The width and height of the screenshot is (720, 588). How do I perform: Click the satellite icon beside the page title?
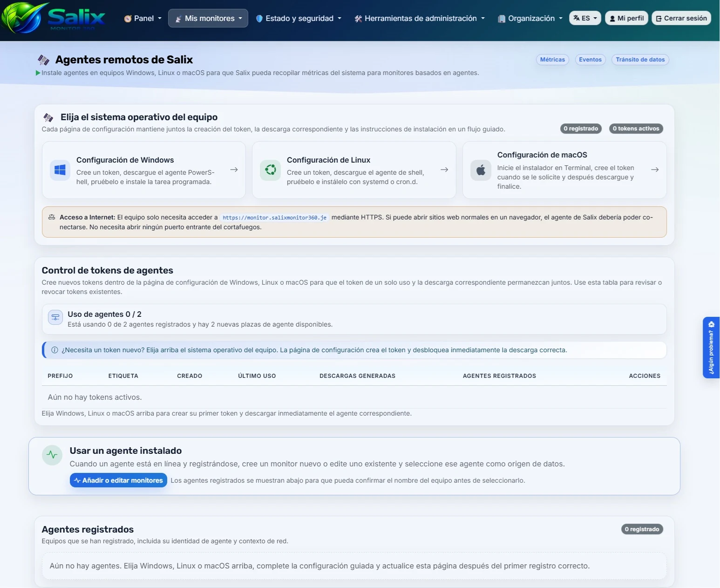44,60
